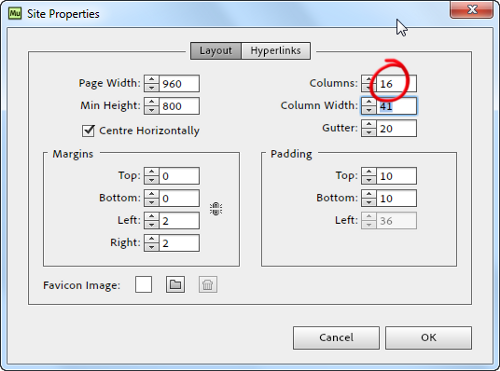Click the Padding Top input field
The height and width of the screenshot is (371, 500).
click(396, 176)
